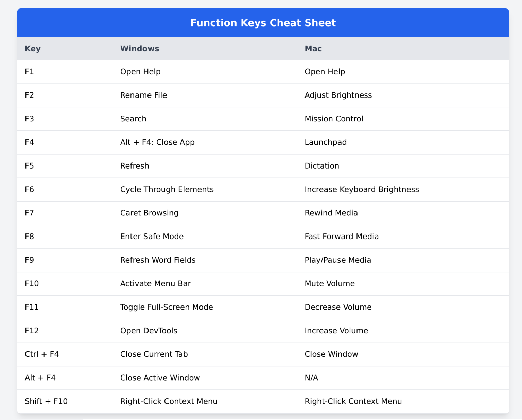Click the Launchpad entry for F4

(325, 142)
